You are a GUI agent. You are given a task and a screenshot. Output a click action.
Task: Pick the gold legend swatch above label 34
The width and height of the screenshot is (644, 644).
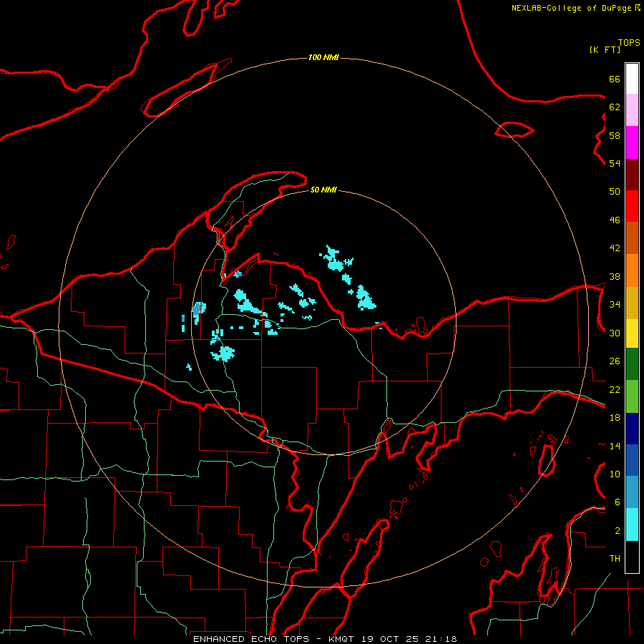click(632, 303)
